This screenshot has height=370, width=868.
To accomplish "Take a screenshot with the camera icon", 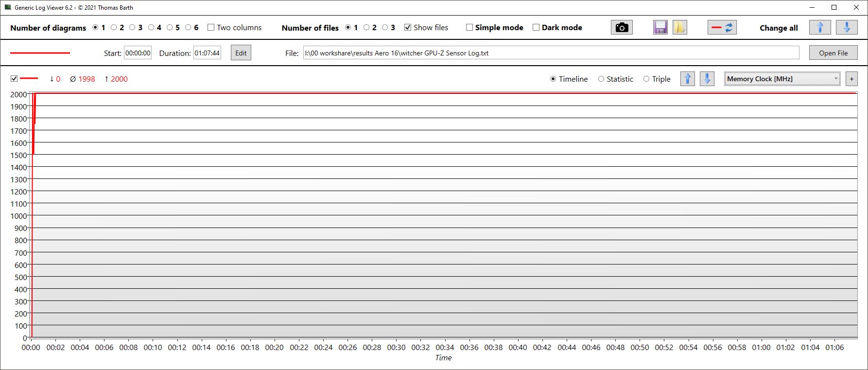I will coord(622,28).
